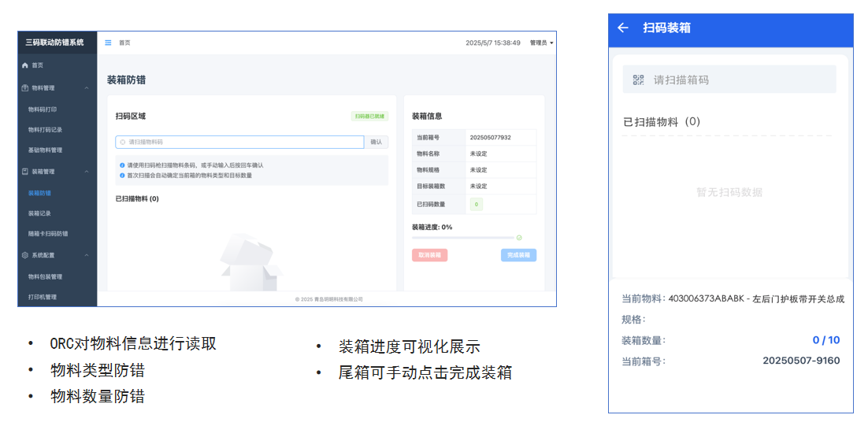868x426 pixels.
Task: Click the current box number 202505077932
Action: [x=491, y=137]
